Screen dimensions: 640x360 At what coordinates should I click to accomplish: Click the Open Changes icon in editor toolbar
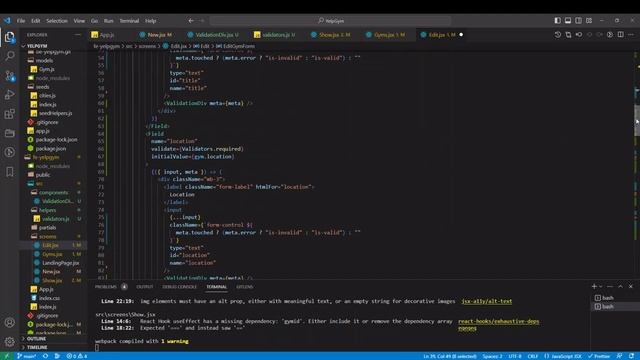tap(568, 35)
